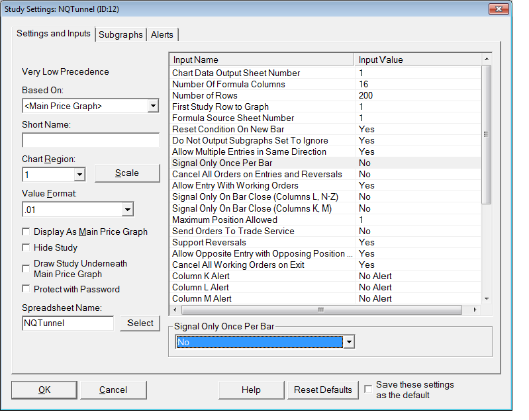Select Allow Opposite Entry with Opposing Position row
Image resolution: width=529 pixels, height=420 pixels.
coord(326,253)
